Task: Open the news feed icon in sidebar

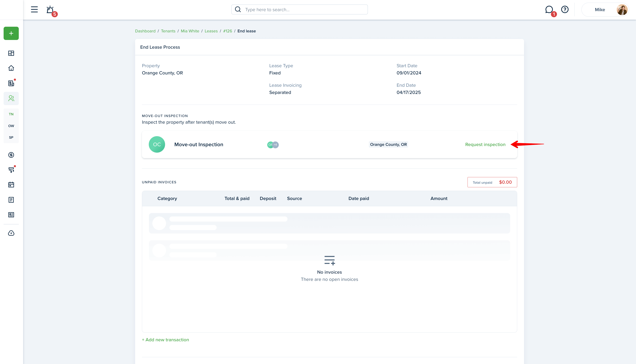Action: 11,215
